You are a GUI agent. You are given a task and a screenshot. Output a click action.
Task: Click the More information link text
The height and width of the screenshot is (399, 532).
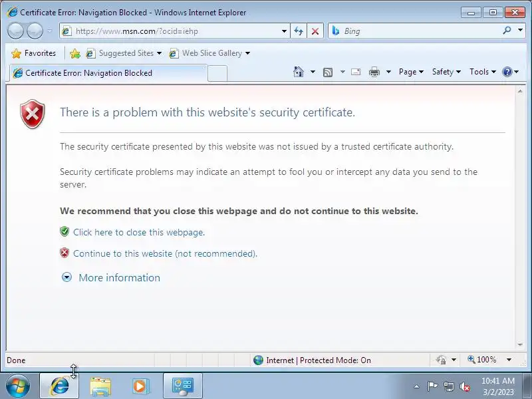[120, 278]
